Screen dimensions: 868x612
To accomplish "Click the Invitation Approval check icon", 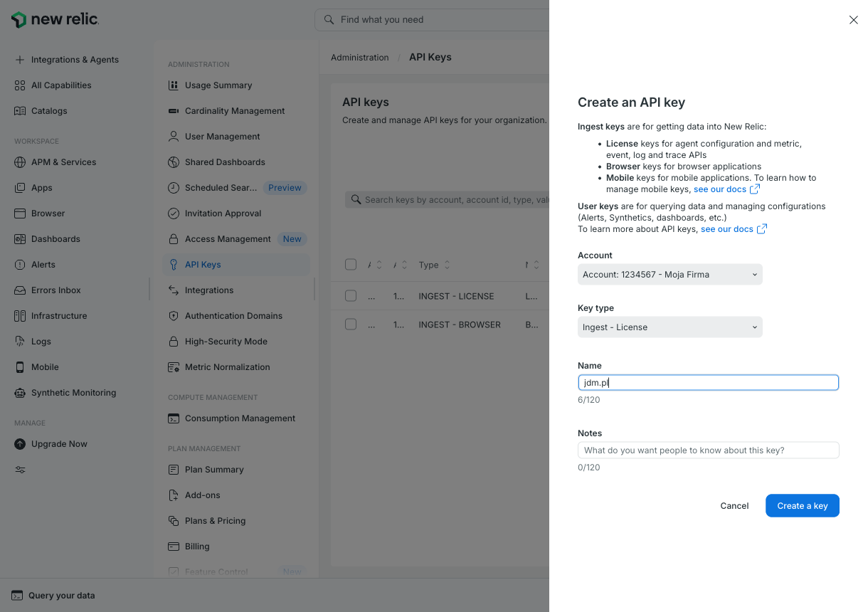I will [x=174, y=213].
